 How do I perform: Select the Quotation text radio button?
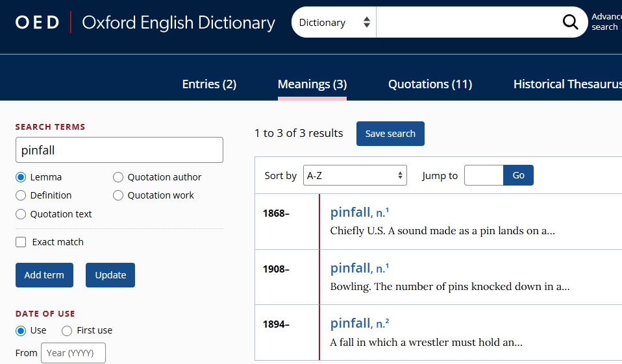tap(21, 214)
